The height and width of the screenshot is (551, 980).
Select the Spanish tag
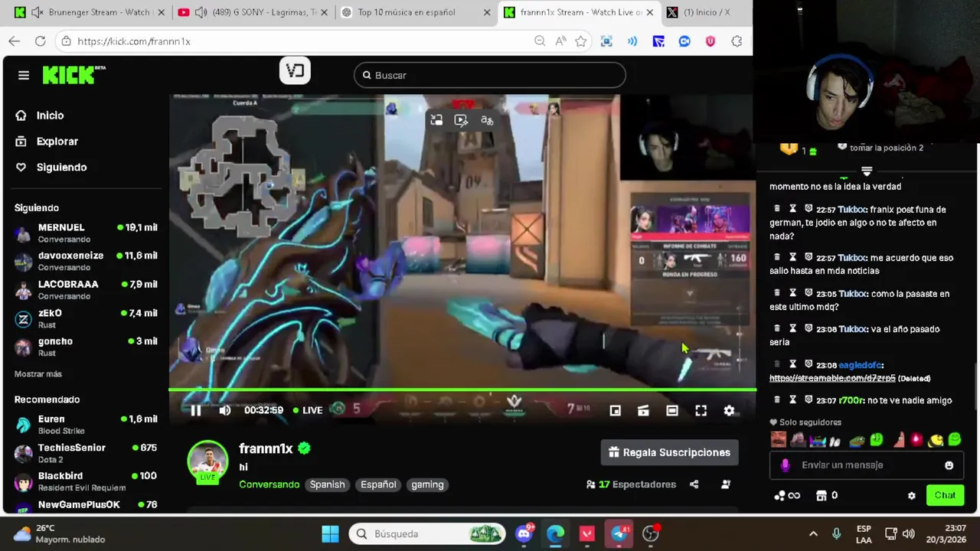(327, 484)
